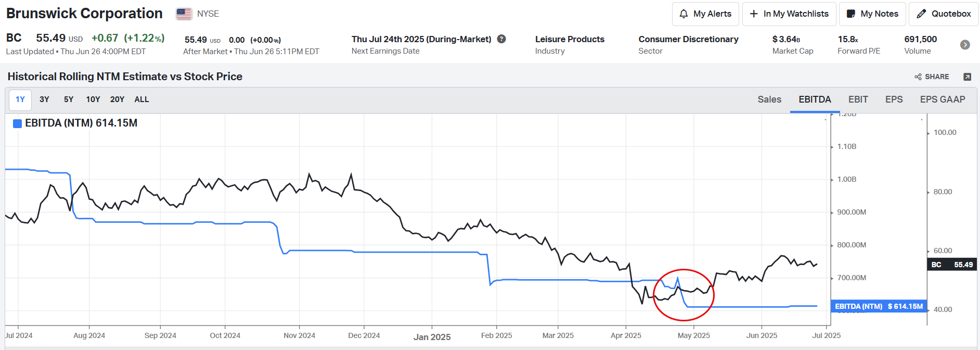Click the note icon in My Notes
Screen dimensions: 980x350
(x=851, y=14)
